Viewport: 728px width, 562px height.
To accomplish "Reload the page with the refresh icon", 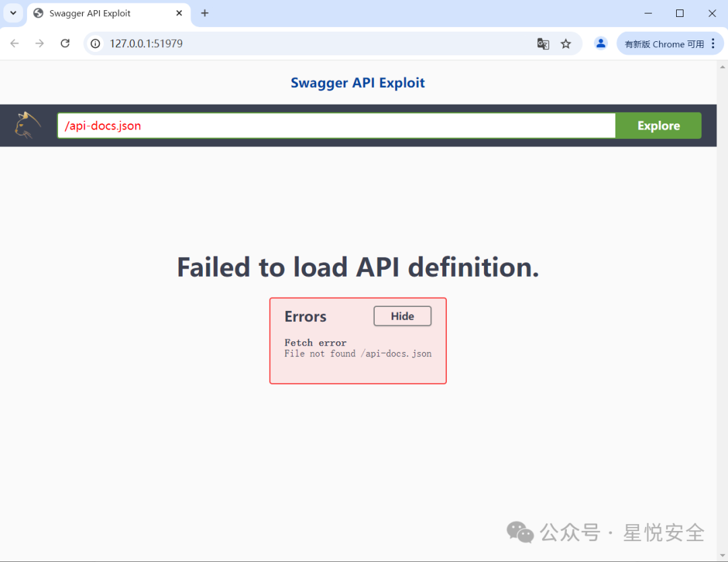I will pos(65,43).
